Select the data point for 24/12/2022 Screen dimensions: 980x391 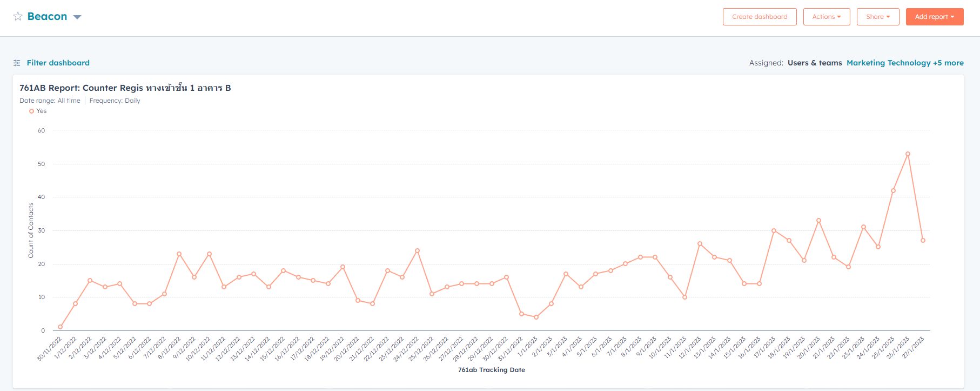coord(417,250)
